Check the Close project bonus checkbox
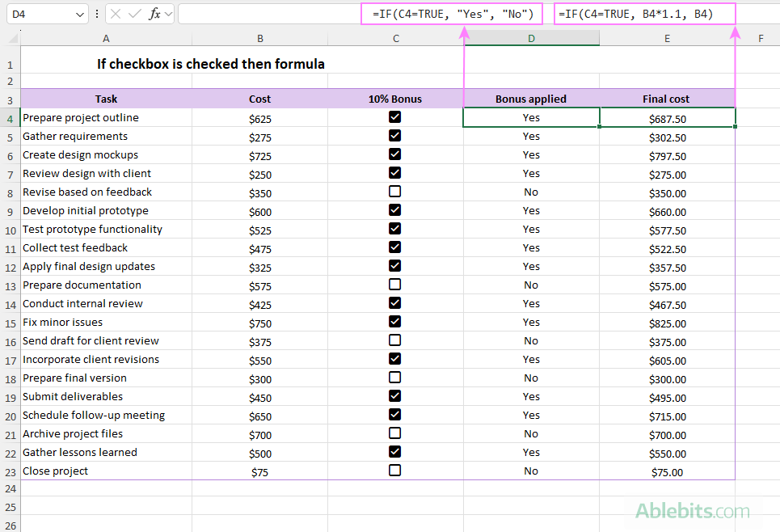This screenshot has width=780, height=532. 394,470
